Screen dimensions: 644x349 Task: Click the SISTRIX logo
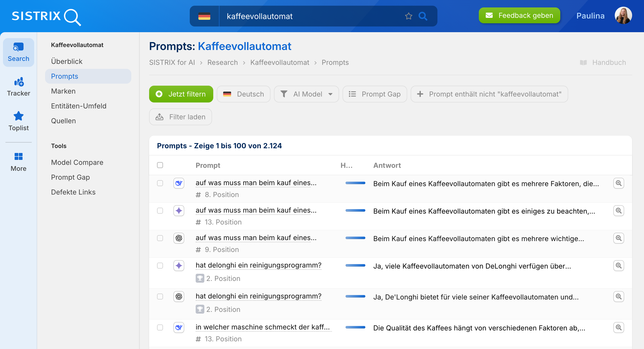click(x=46, y=17)
